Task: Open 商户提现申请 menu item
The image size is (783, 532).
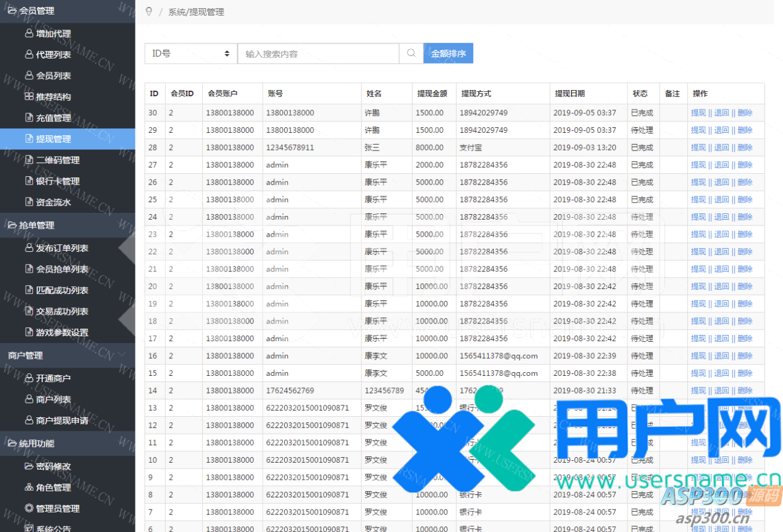Action: point(67,420)
